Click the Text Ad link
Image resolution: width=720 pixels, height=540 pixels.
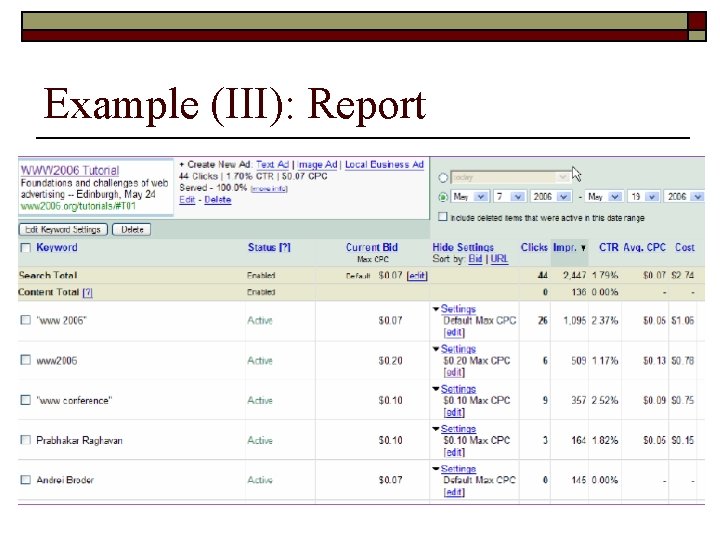[x=272, y=164]
